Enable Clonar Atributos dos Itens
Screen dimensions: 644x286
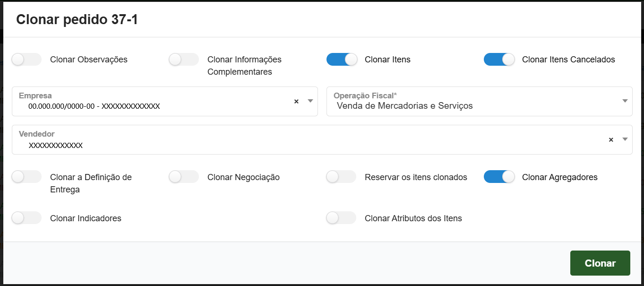pos(341,217)
